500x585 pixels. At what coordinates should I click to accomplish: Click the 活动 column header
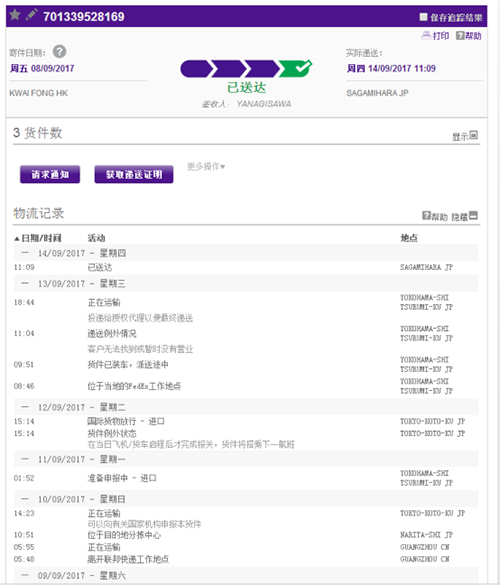[96, 238]
